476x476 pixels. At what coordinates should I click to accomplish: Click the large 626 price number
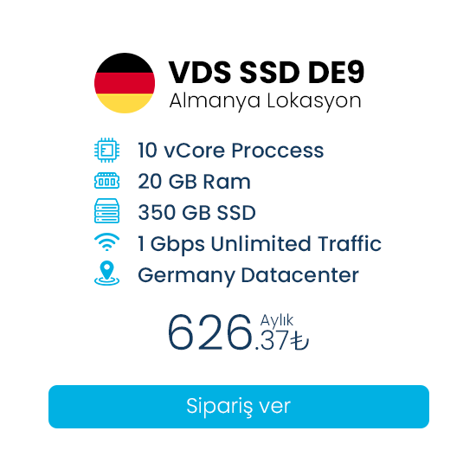click(209, 332)
